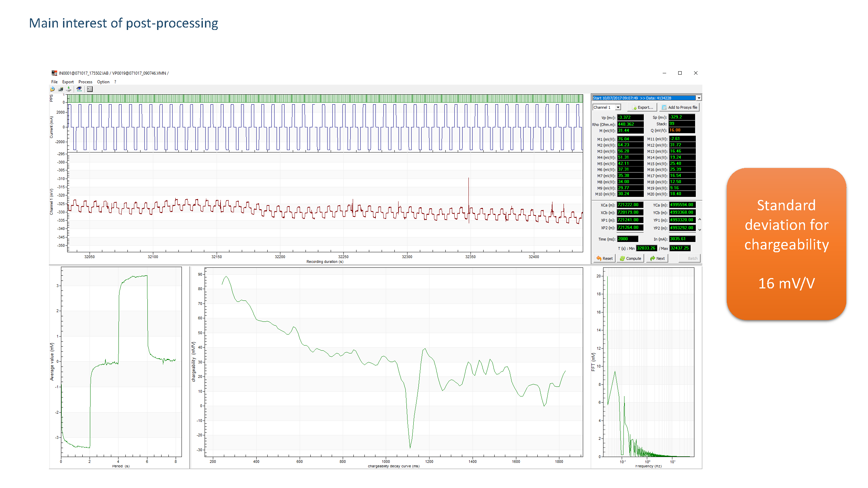Click the instrument device toolbar icon
Image resolution: width=868 pixels, height=488 pixels.
click(x=61, y=89)
